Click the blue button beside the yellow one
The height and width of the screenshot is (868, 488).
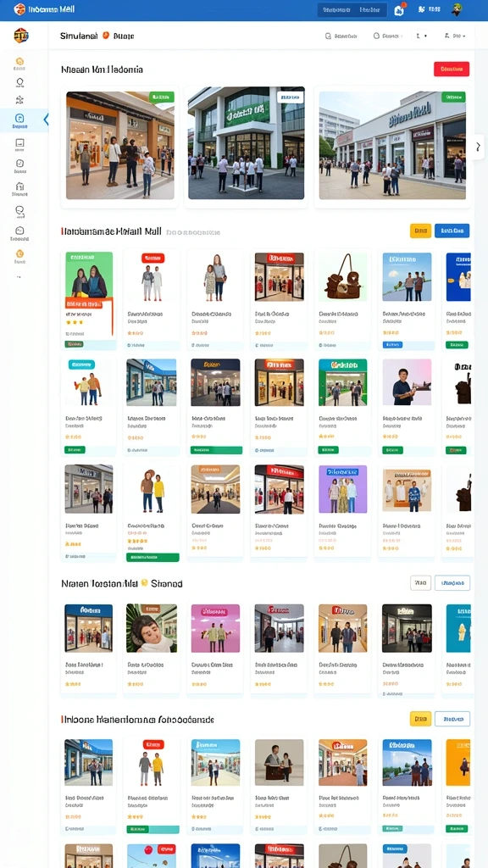[x=452, y=231]
